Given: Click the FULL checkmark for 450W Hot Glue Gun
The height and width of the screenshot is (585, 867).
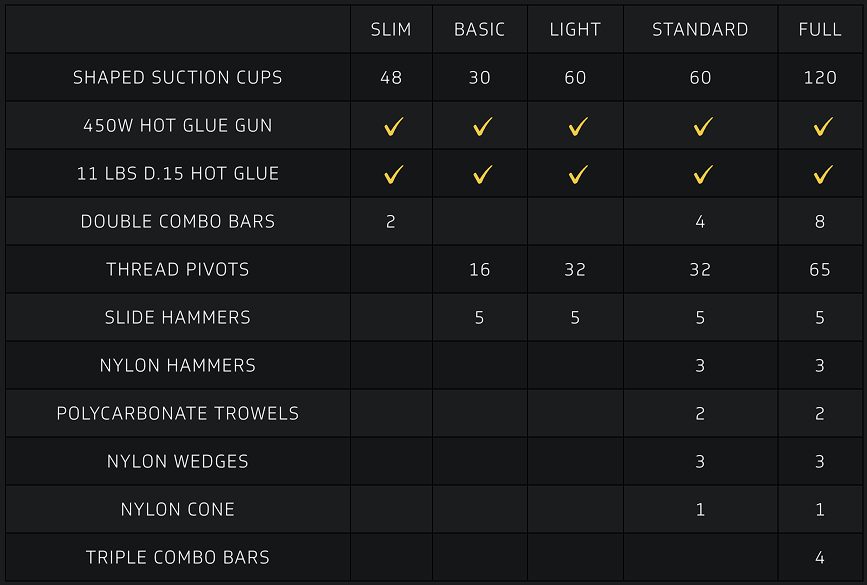Looking at the screenshot, I should coord(823,127).
